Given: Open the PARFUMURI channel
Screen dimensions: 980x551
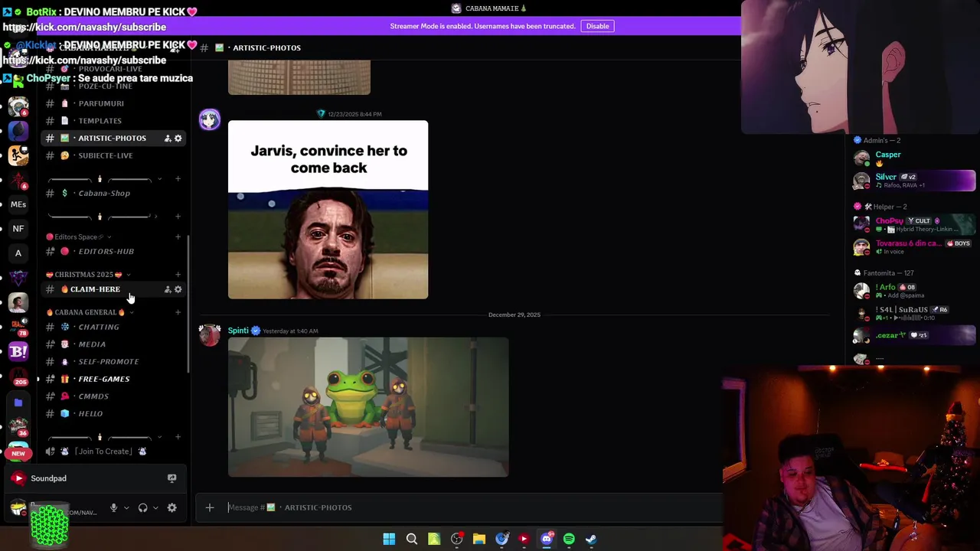Looking at the screenshot, I should coord(113,103).
